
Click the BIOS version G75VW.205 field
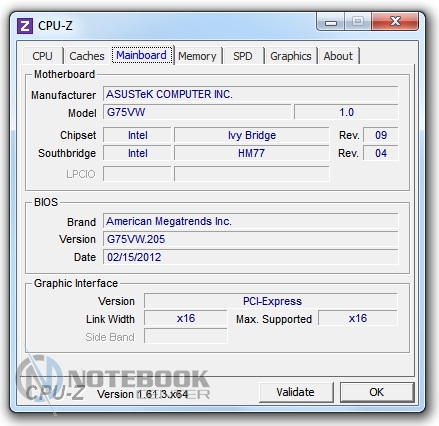tap(251, 239)
